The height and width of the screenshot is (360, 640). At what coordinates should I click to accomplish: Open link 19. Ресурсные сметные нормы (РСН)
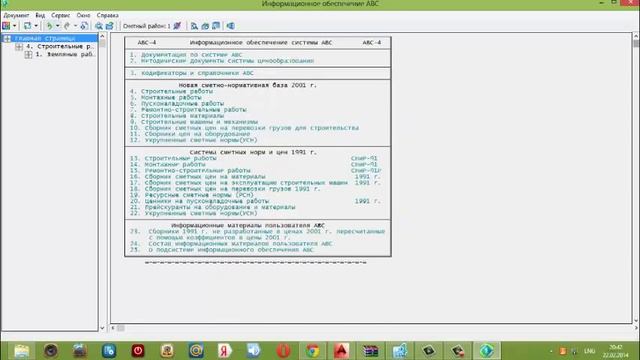(192, 195)
